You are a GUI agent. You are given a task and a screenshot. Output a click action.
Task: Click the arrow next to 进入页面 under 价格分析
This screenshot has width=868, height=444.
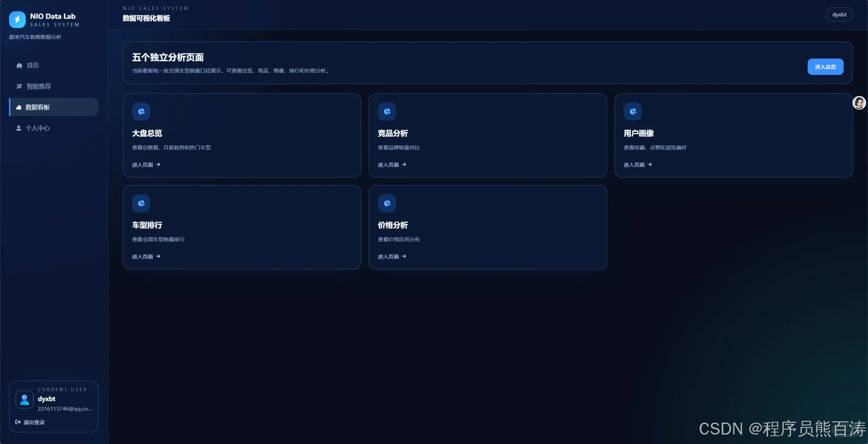(404, 257)
